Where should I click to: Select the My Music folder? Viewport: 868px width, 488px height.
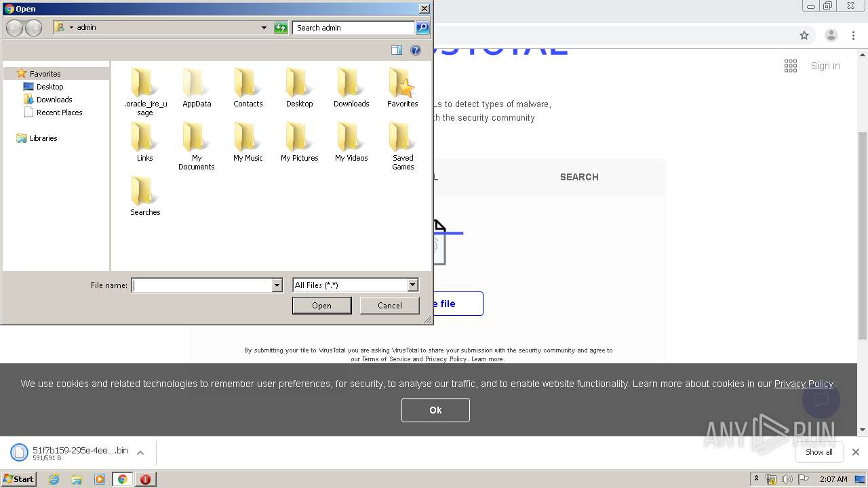(248, 142)
